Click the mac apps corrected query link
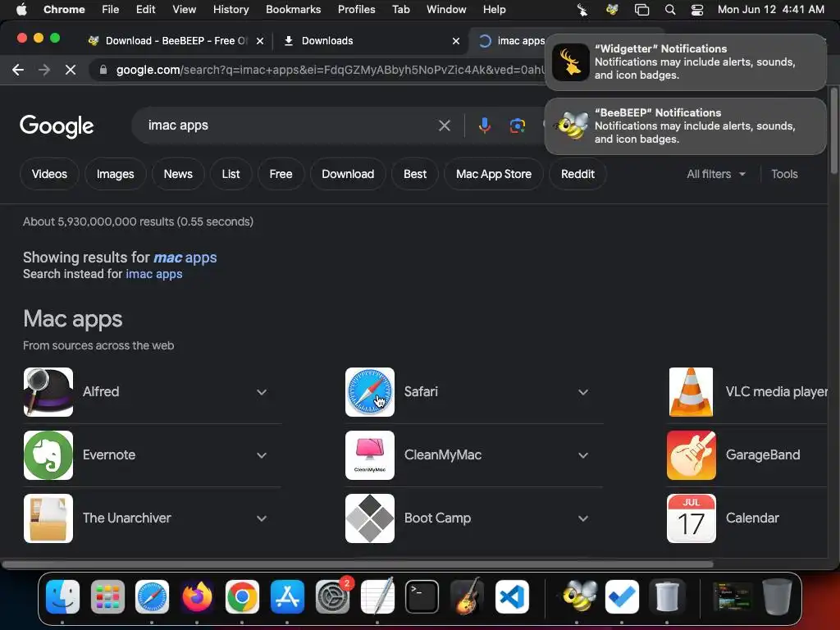Screen dimensions: 840x630 (185, 258)
